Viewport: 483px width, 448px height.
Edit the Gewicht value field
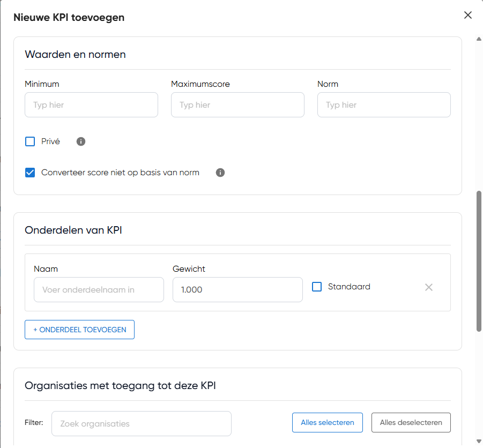click(x=237, y=289)
